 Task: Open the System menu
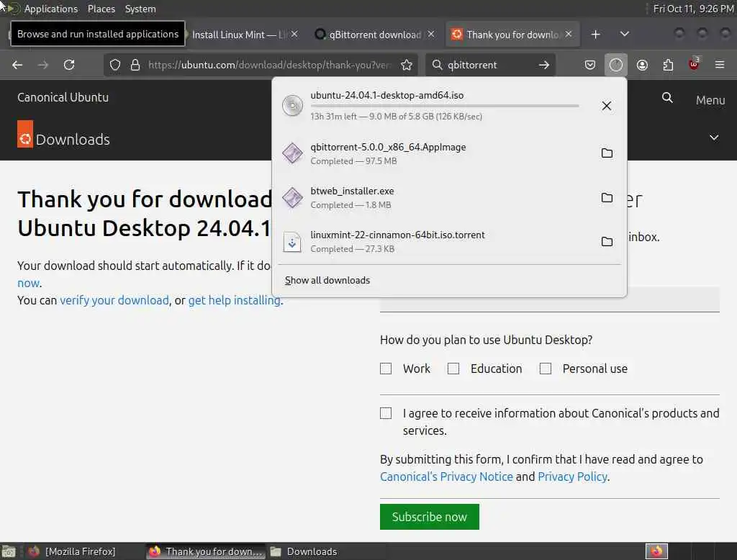(x=140, y=9)
